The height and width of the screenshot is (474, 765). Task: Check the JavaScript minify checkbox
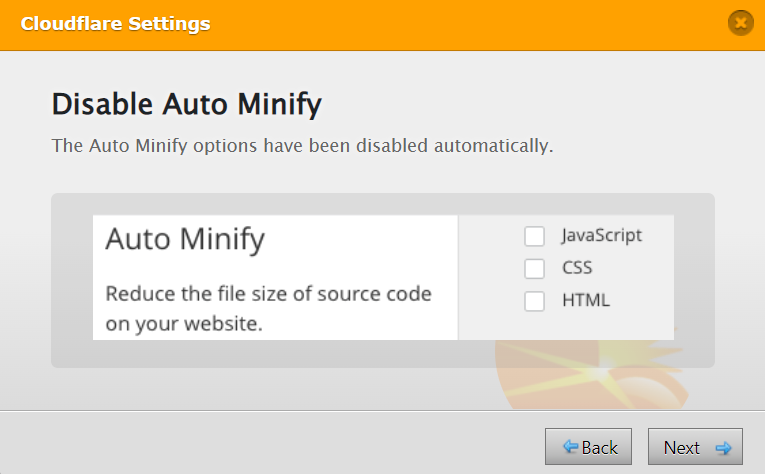534,237
